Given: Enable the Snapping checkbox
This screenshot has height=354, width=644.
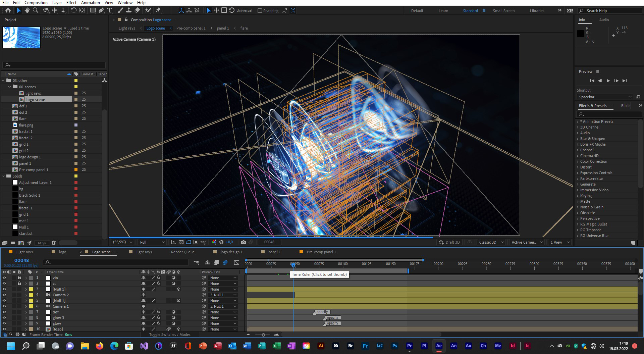Looking at the screenshot, I should coord(260,11).
